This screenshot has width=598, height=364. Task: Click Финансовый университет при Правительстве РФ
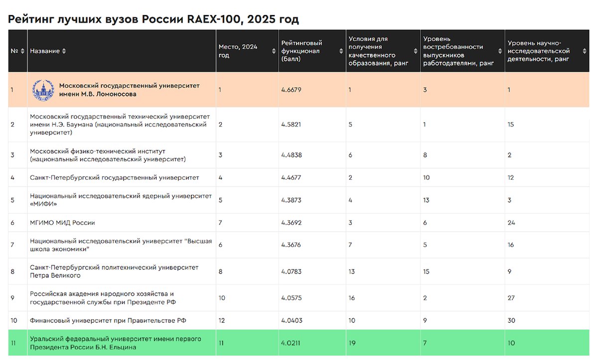click(108, 320)
